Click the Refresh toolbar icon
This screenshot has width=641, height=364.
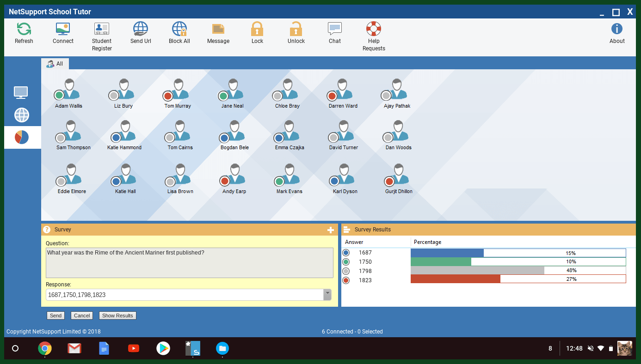(24, 30)
